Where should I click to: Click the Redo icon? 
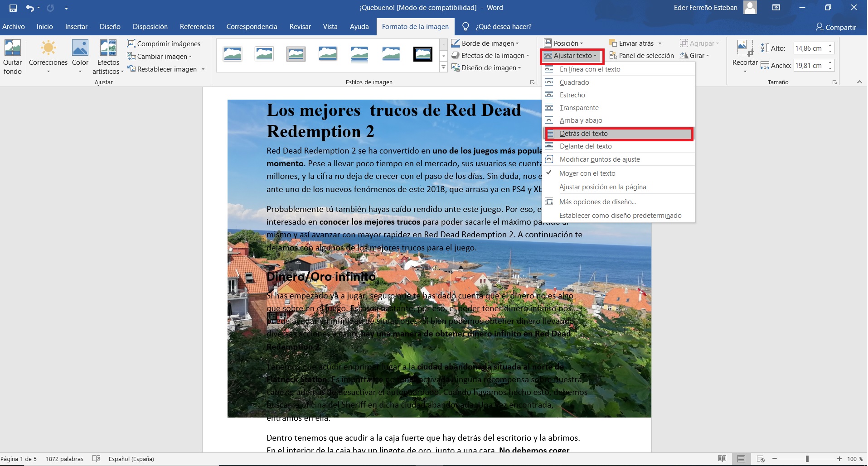point(50,8)
